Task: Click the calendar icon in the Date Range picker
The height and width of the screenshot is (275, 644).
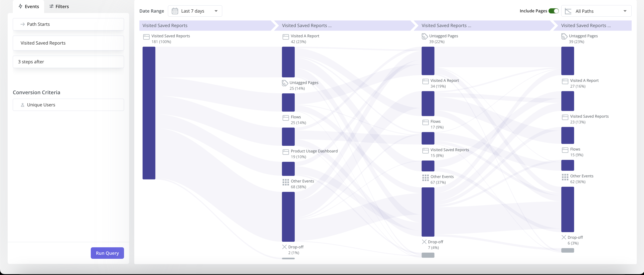Action: 175,11
